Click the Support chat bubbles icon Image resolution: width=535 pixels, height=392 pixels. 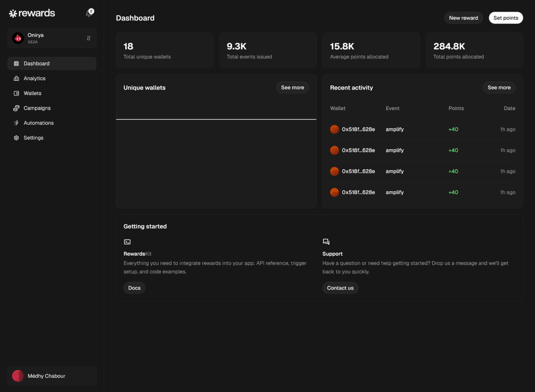click(x=326, y=242)
